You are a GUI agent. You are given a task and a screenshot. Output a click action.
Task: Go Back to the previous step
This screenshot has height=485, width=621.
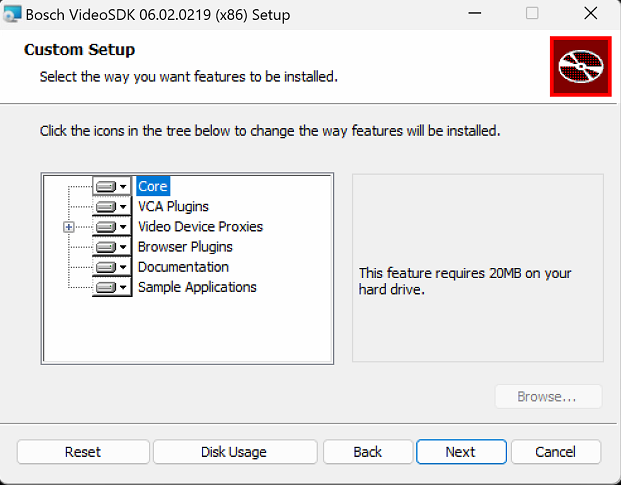368,452
